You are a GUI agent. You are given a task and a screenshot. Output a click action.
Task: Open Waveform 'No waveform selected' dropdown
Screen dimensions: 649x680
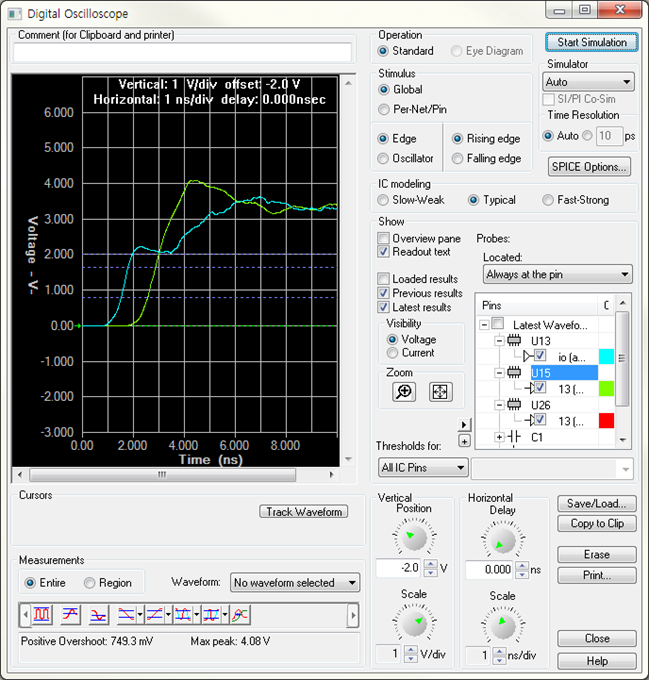295,582
